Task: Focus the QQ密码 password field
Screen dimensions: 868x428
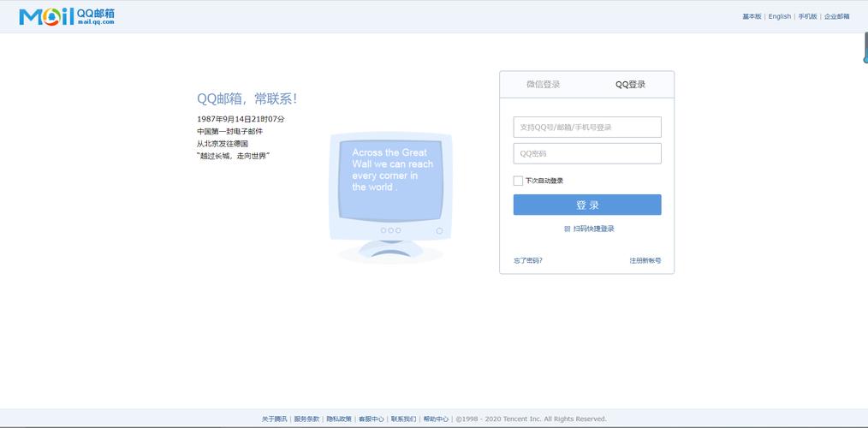Action: (x=587, y=153)
